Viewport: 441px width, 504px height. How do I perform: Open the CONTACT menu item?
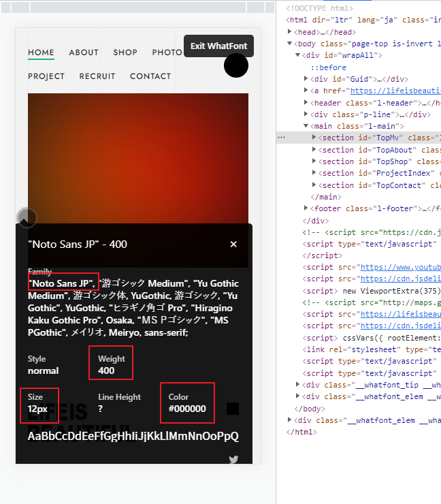pyautogui.click(x=150, y=76)
